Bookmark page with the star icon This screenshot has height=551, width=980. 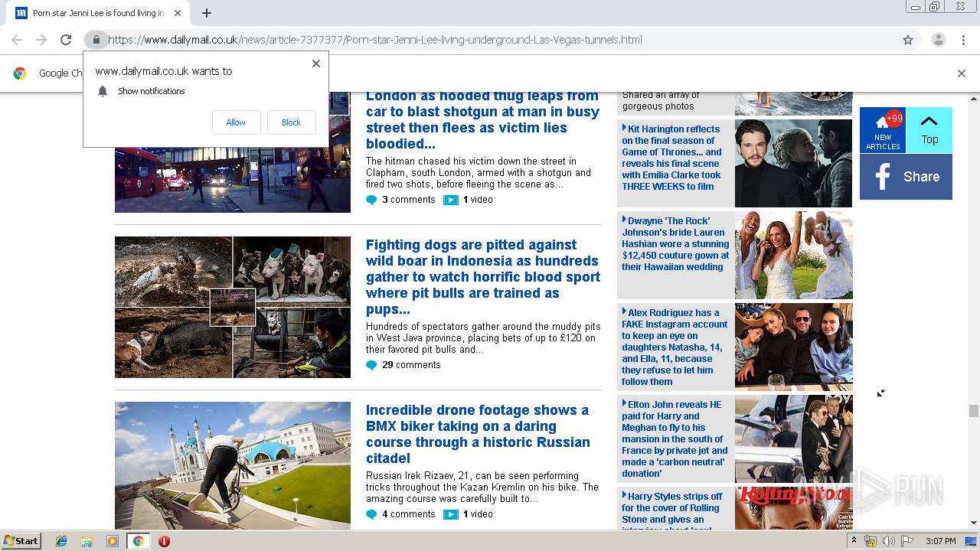click(x=908, y=40)
